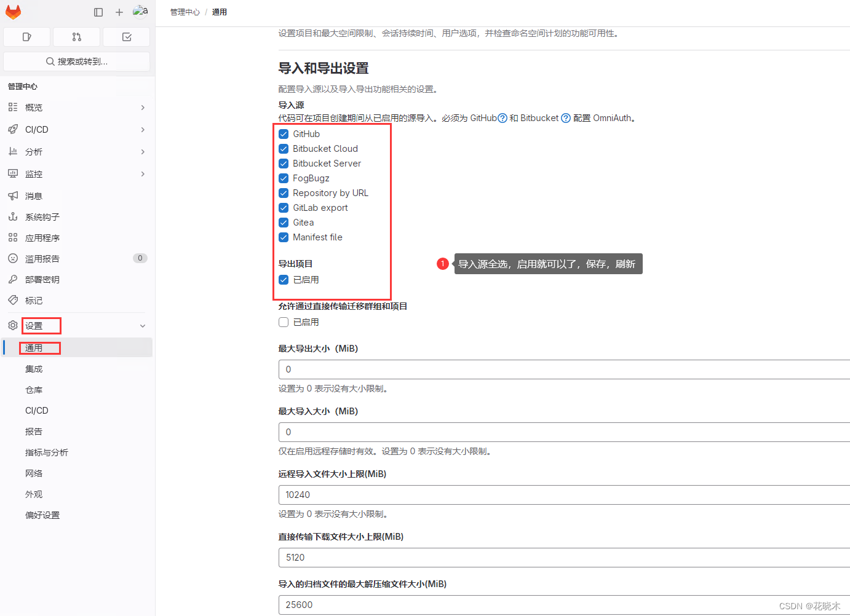The image size is (850, 616).
Task: Uncheck the Gitea import source
Action: click(x=284, y=223)
